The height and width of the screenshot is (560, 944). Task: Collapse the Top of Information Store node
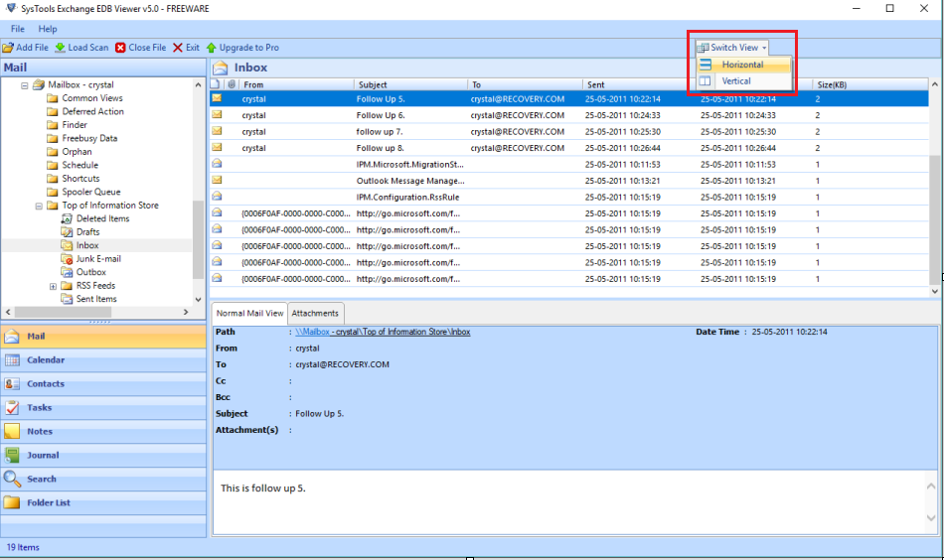[39, 206]
